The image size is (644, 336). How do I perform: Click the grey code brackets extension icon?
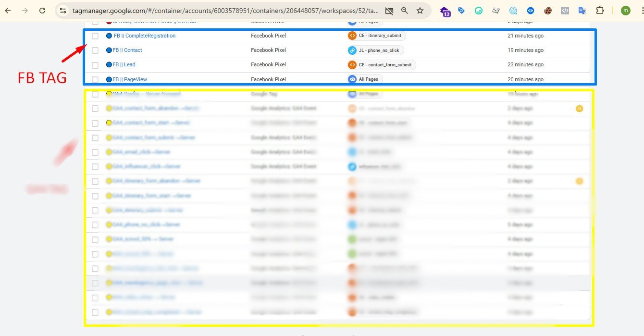tap(565, 11)
